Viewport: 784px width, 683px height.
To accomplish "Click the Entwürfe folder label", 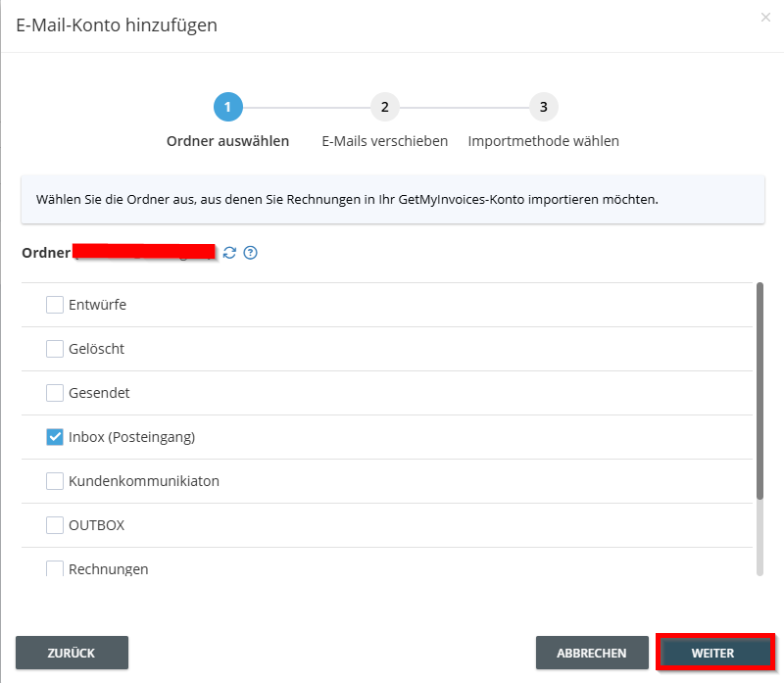I will (97, 305).
